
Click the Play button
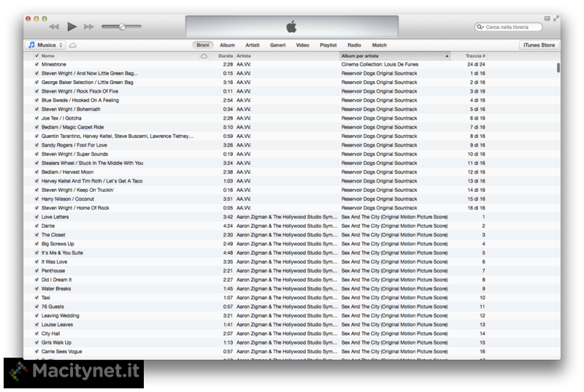coord(72,26)
